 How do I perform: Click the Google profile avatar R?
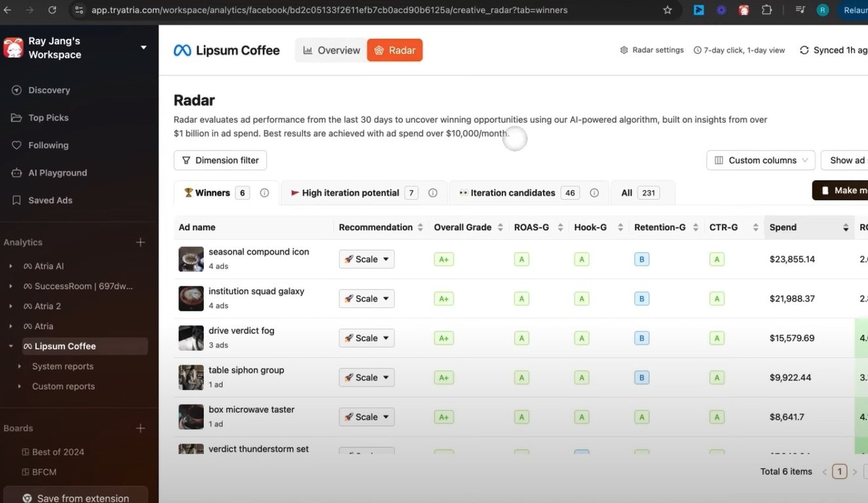point(823,10)
